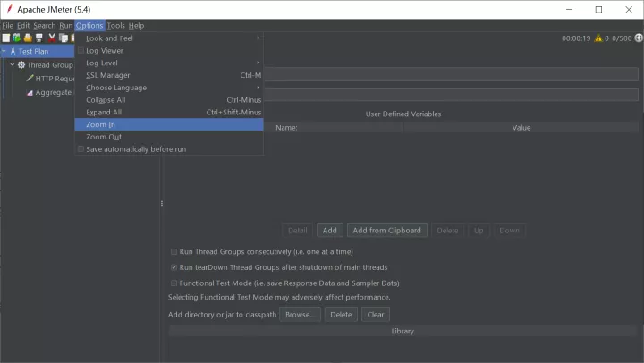The image size is (644, 363).
Task: Click the Test Plan flask icon
Action: pyautogui.click(x=13, y=51)
